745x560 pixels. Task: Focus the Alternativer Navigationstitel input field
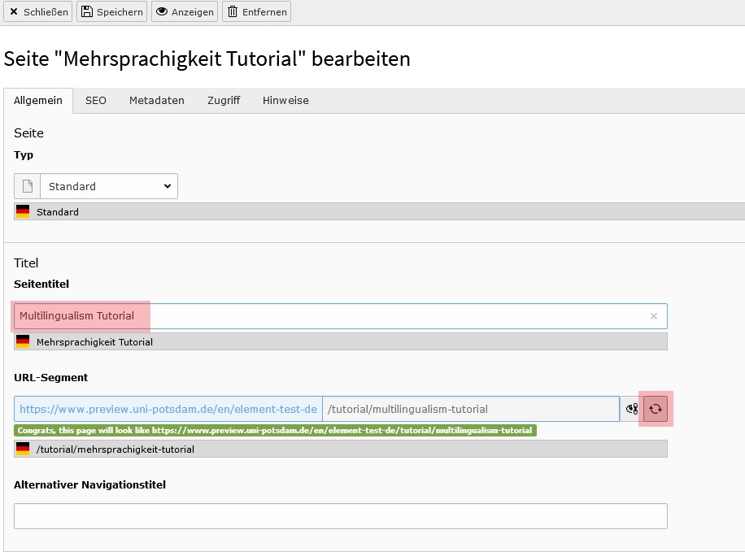pos(340,516)
